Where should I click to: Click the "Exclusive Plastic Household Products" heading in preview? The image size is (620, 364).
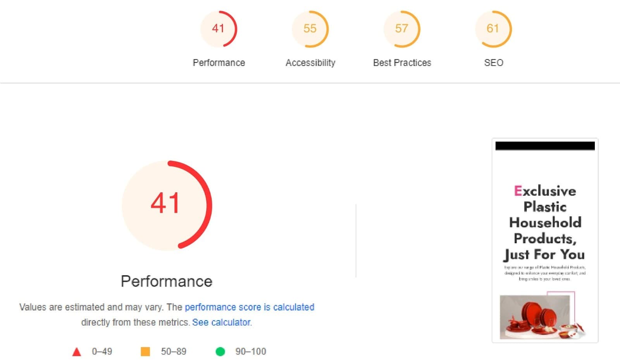pyautogui.click(x=545, y=223)
